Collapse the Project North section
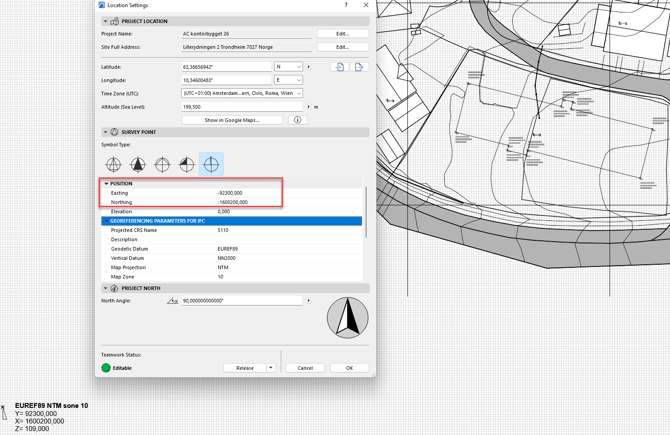 105,288
